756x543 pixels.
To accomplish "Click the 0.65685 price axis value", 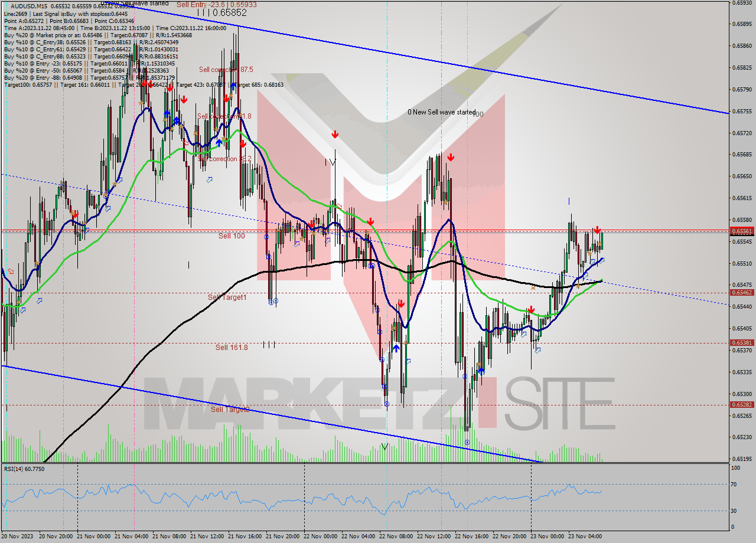I will tap(742, 155).
